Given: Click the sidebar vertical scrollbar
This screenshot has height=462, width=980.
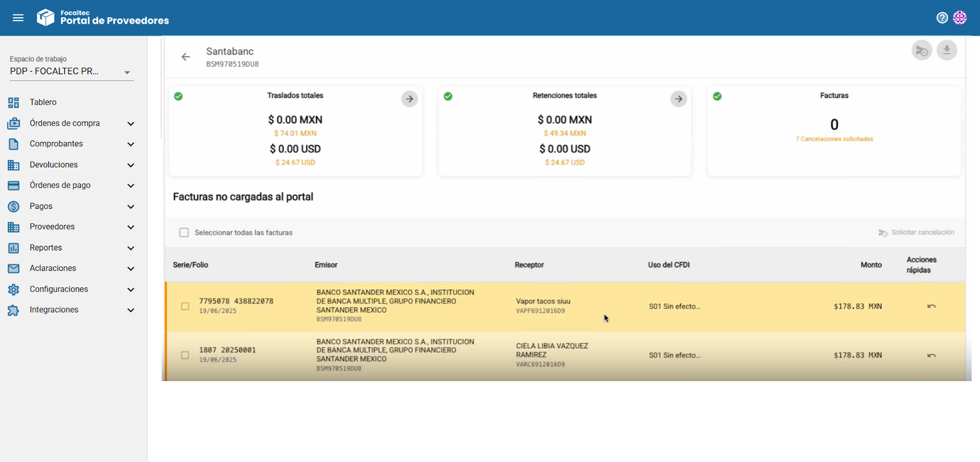Looking at the screenshot, I should tap(160, 87).
